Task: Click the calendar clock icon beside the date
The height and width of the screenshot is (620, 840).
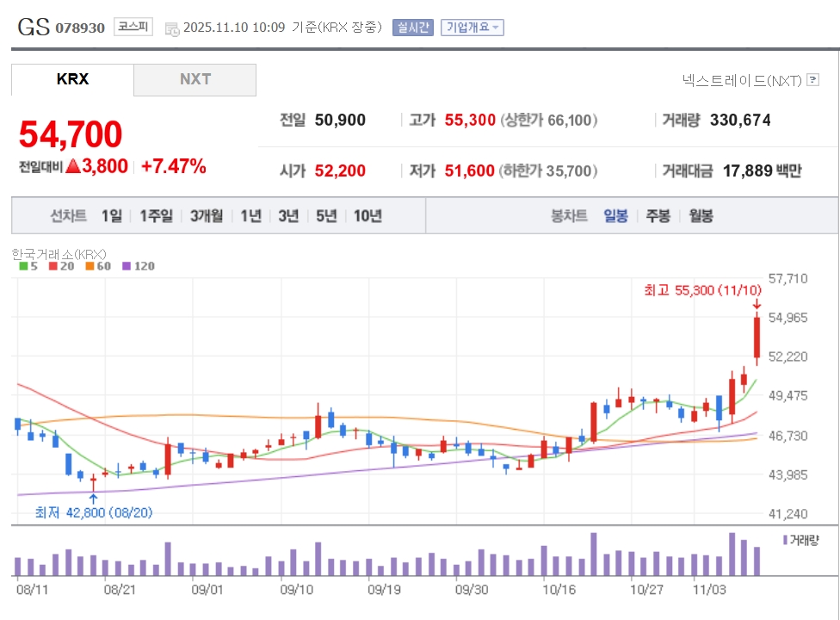Action: pos(171,28)
